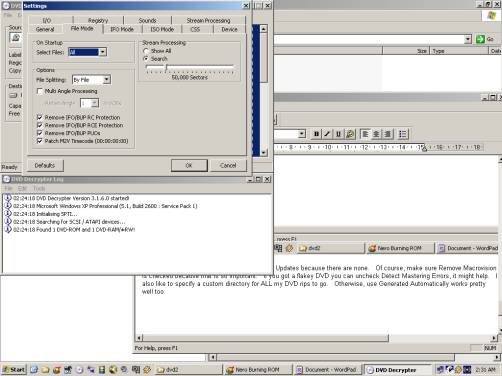
Task: Toggle Underline formatting in WordPad toolbar
Action: pos(338,134)
